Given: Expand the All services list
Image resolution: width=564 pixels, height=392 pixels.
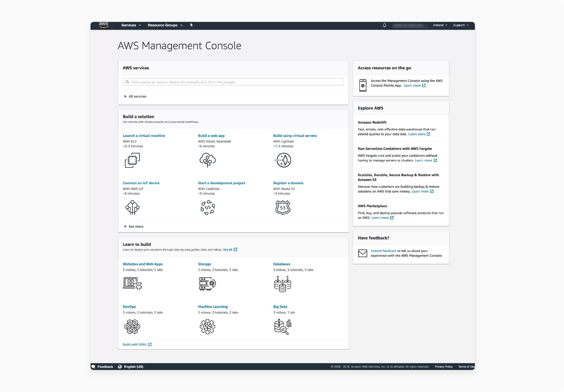Looking at the screenshot, I should tap(135, 96).
